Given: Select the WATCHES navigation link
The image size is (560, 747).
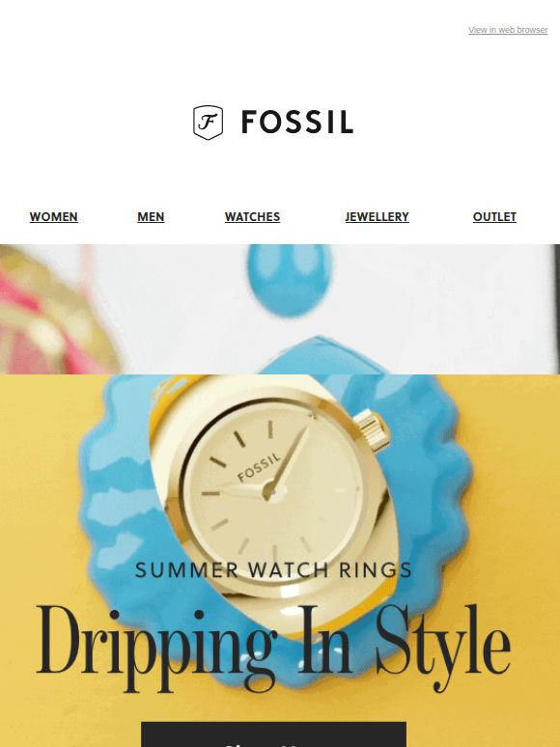Looking at the screenshot, I should point(252,217).
